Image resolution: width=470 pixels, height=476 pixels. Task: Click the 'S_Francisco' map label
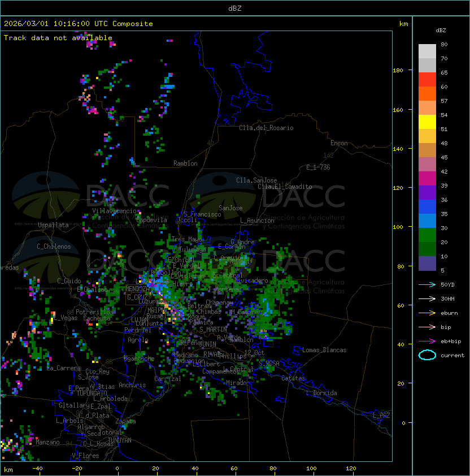tap(202, 214)
